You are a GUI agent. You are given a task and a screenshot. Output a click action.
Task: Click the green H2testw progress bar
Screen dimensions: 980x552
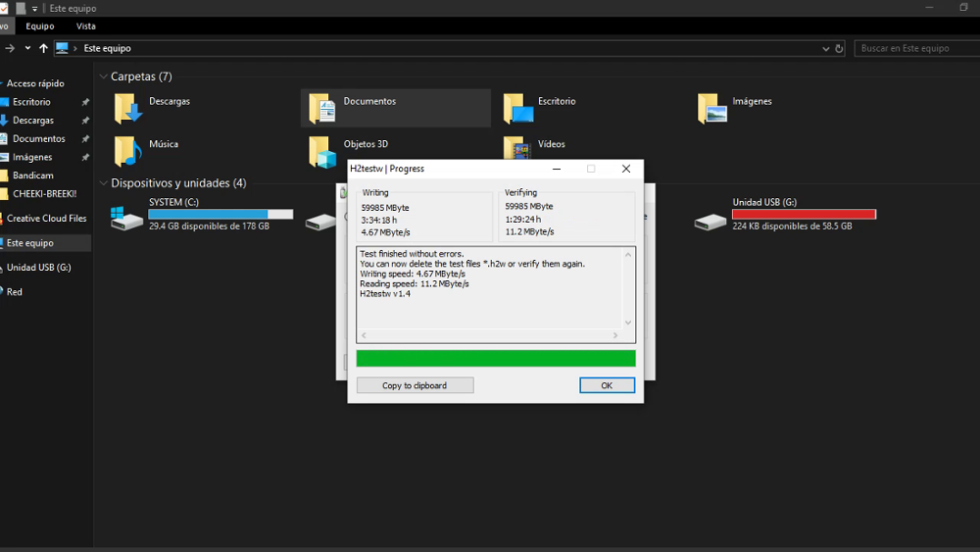(496, 358)
